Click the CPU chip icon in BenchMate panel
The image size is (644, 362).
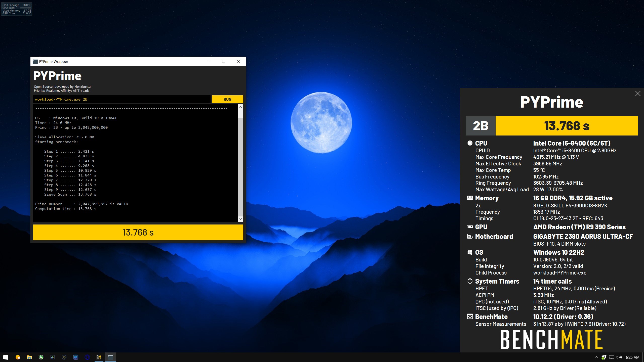click(470, 143)
